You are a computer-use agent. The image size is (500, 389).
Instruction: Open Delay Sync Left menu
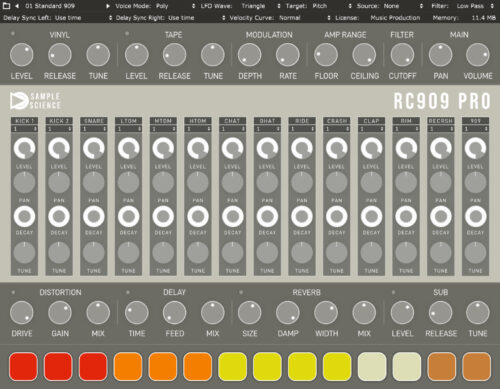[57, 18]
